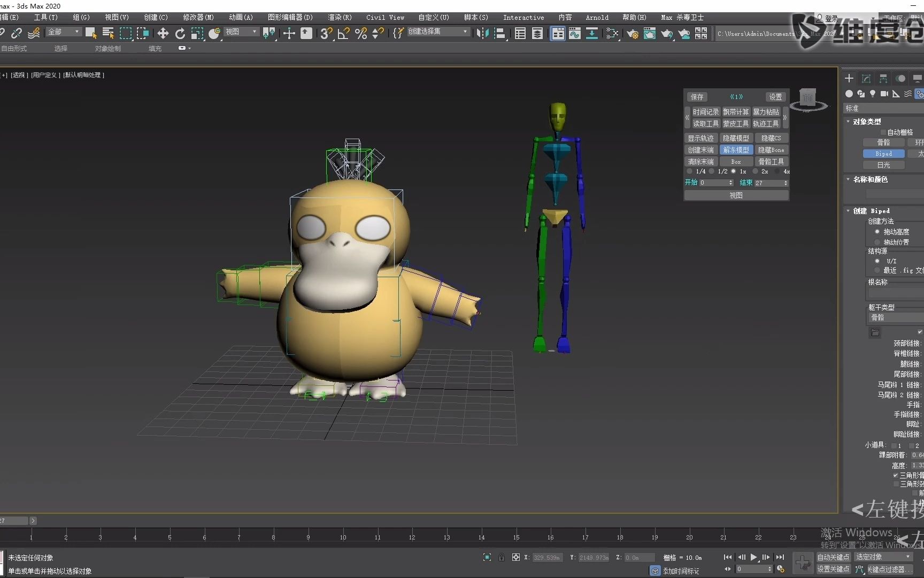924x578 pixels.
Task: Open the 脚本(S) menu
Action: [x=476, y=17]
